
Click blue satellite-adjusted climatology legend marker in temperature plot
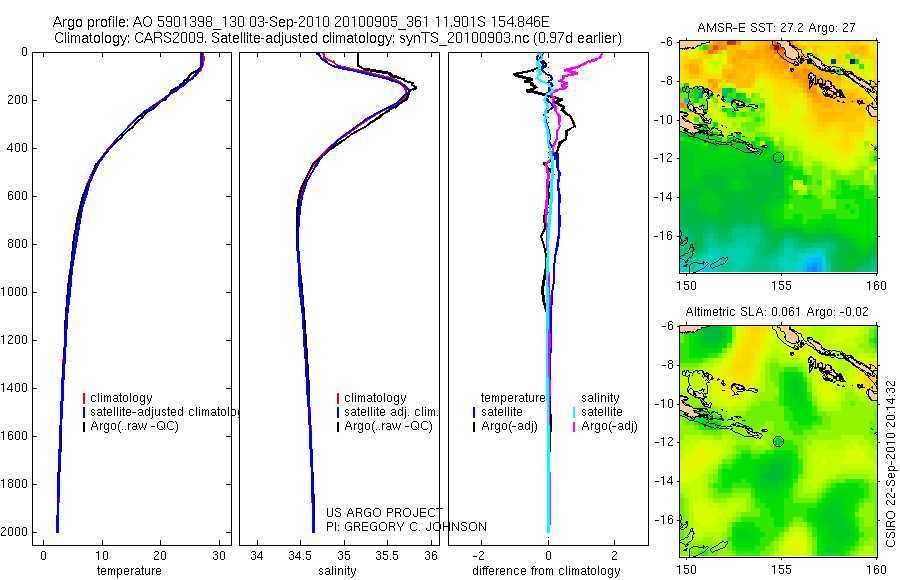point(84,412)
